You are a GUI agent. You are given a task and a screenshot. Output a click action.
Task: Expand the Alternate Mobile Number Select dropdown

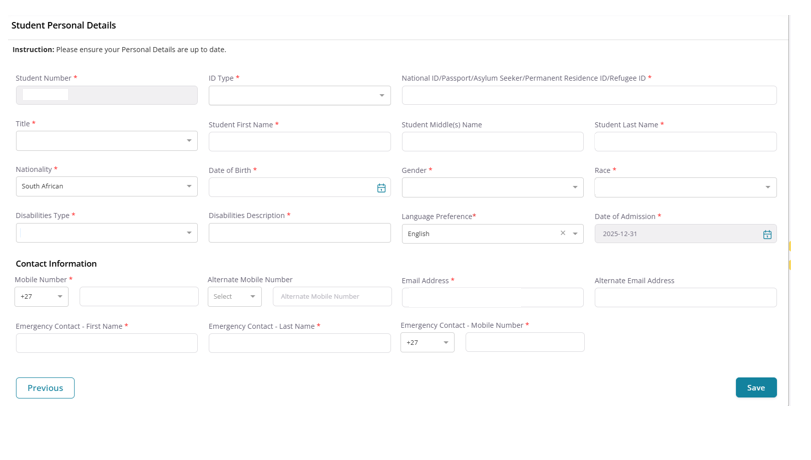[x=235, y=297]
